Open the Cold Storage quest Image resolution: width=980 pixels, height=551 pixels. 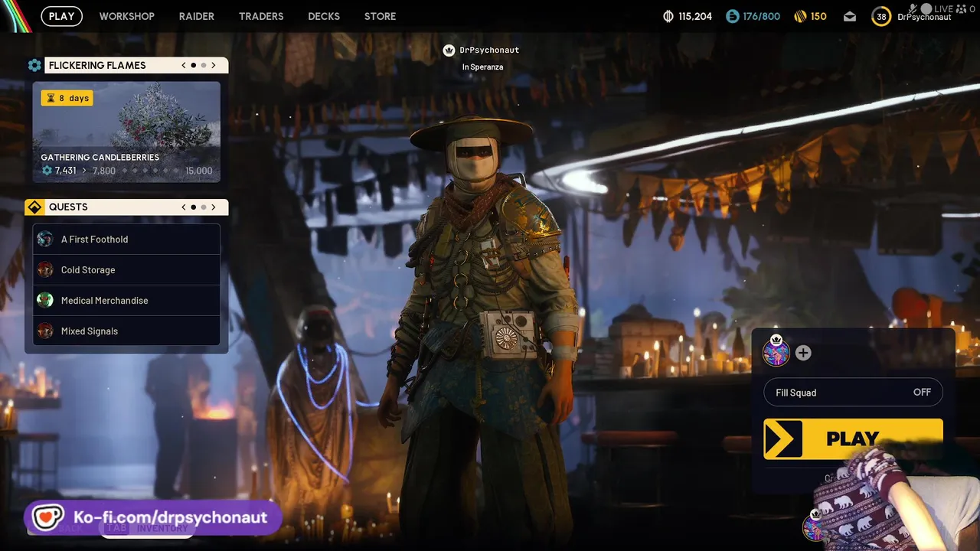tap(126, 270)
